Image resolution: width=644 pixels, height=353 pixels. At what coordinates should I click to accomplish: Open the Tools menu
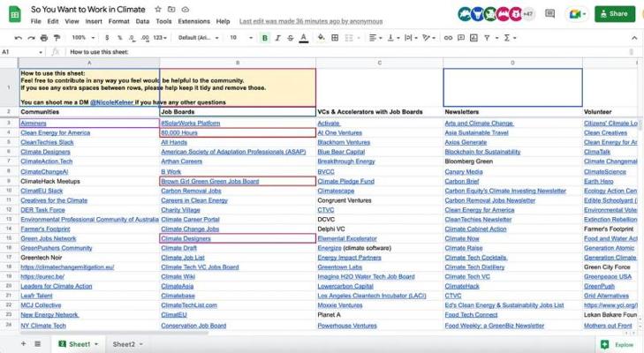(163, 21)
